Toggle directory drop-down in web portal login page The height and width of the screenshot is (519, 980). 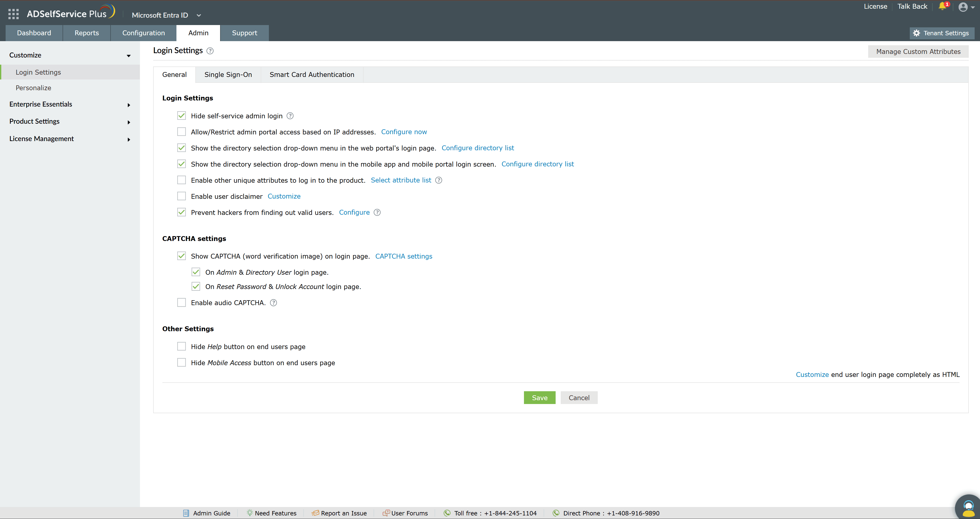coord(182,148)
